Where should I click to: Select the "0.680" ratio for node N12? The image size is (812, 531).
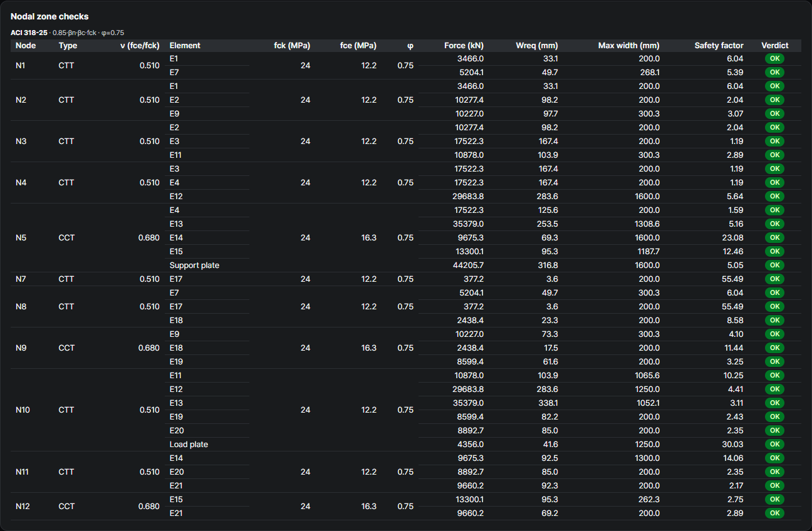[x=149, y=507]
